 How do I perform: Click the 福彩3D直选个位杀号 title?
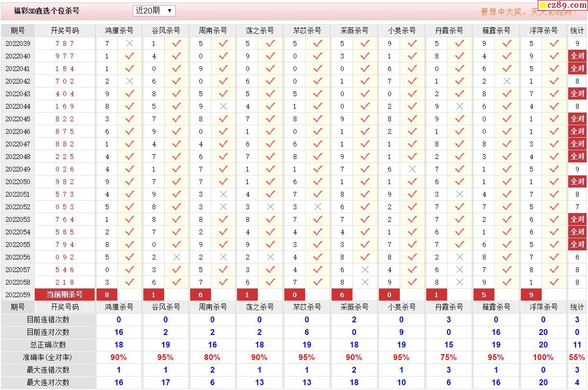(x=47, y=11)
